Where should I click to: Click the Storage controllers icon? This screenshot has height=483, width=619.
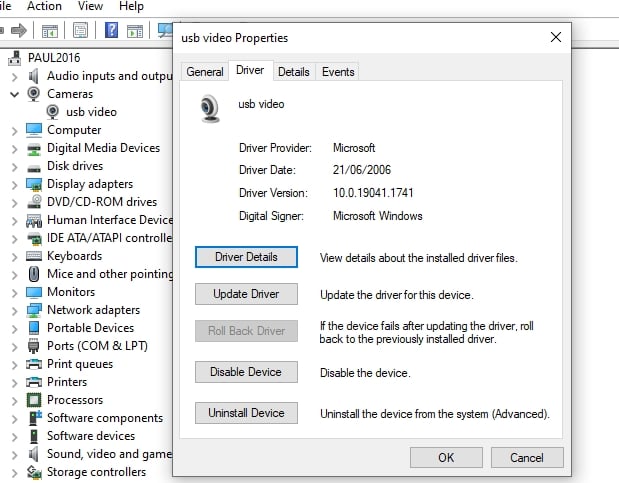click(x=34, y=472)
